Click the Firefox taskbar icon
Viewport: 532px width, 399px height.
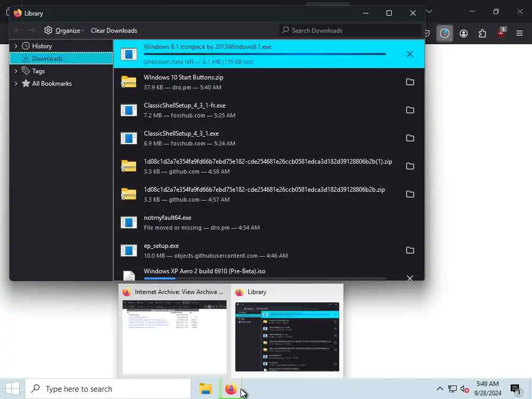click(x=231, y=389)
